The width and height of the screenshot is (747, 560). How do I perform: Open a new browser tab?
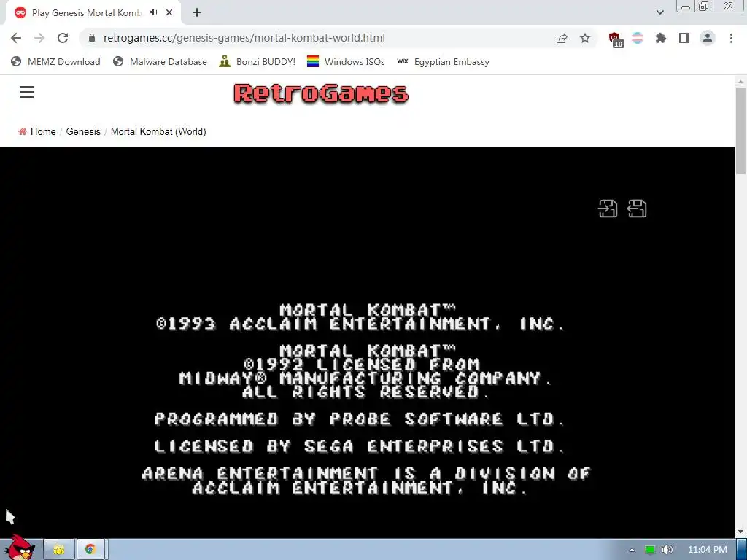197,12
